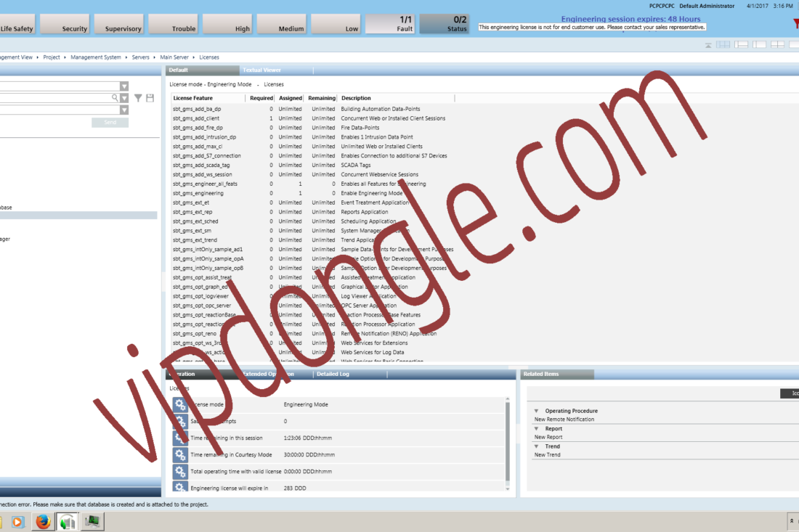799x532 pixels.
Task: Open the topmost dropdown arrow in search panel
Action: click(123, 86)
